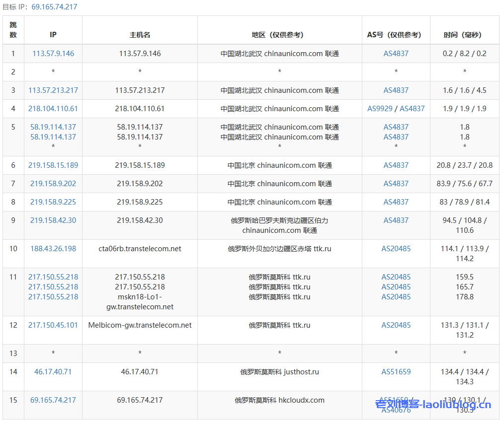Click the hop 1 IP link 113.57.9.146
The image size is (504, 423).
click(x=53, y=53)
